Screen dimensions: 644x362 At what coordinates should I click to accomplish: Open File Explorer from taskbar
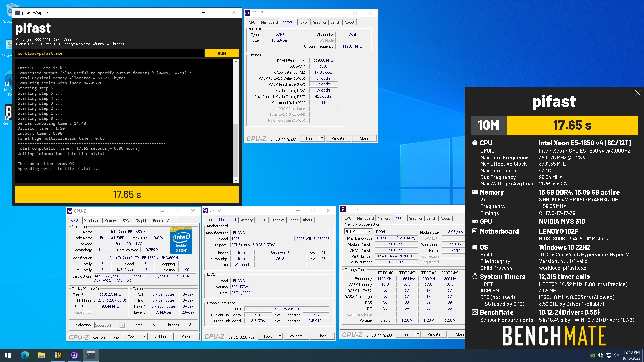click(41, 355)
